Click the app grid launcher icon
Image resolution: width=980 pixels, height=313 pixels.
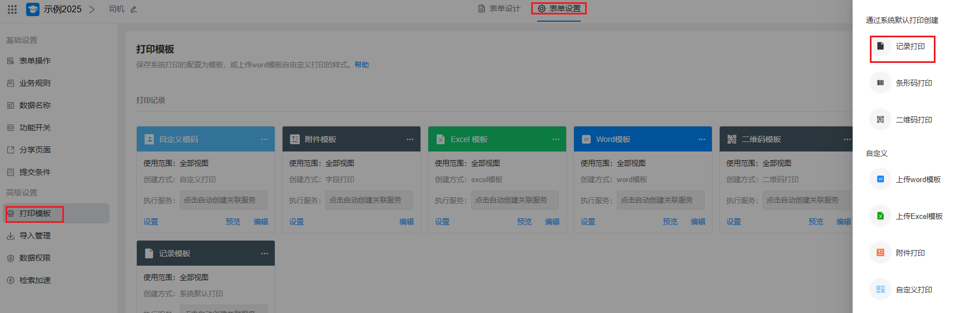point(12,9)
